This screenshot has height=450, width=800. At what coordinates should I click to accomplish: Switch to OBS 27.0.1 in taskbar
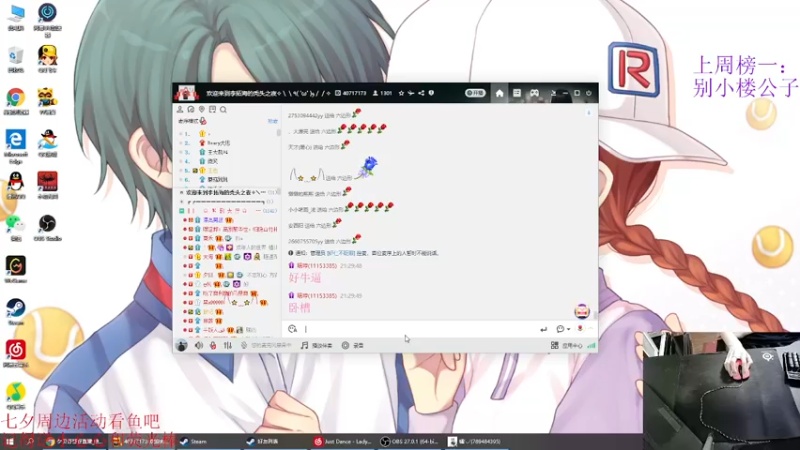click(x=412, y=442)
